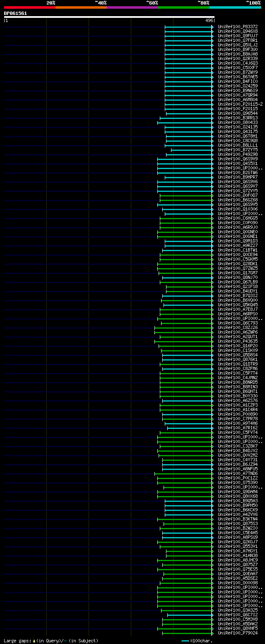This screenshot has height=644, width=265.
Task: Click the red 20% identity legend segment
Action: tap(30, 7)
